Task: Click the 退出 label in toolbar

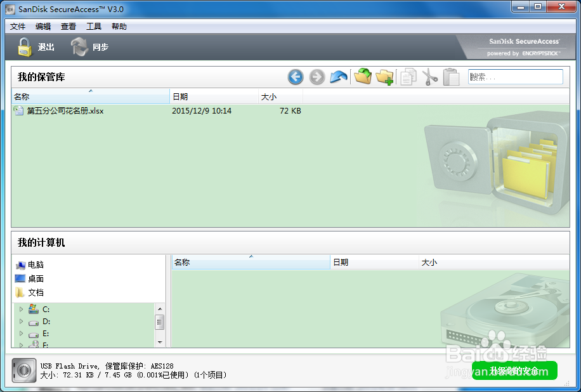Action: tap(46, 47)
